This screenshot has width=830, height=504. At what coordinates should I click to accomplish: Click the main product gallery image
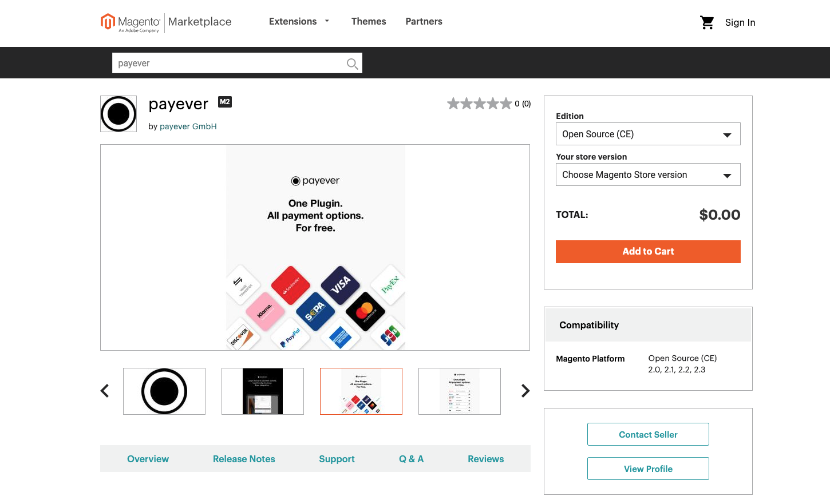pyautogui.click(x=315, y=247)
